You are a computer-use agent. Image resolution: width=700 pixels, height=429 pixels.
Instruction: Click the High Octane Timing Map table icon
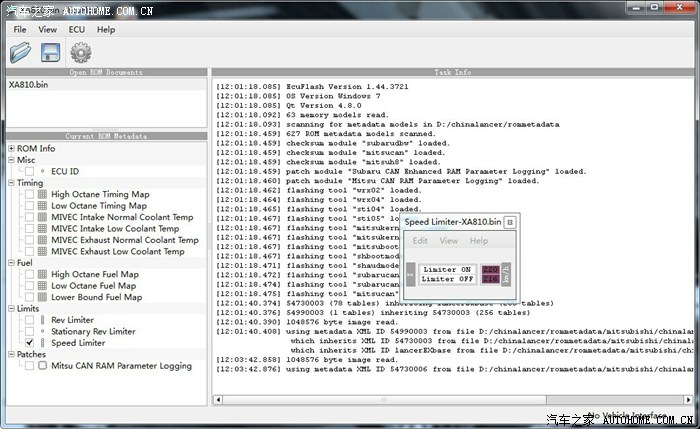click(x=42, y=194)
